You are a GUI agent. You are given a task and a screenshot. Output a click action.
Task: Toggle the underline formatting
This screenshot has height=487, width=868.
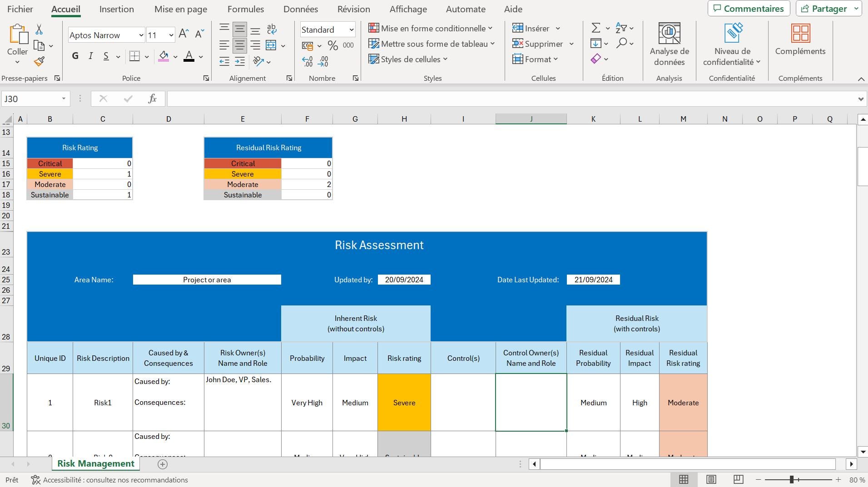tap(105, 55)
